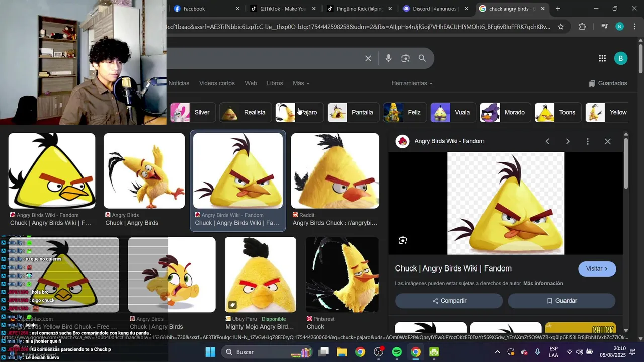Open the Chrome three-dot menu
This screenshot has width=644, height=362.
pos(635,27)
